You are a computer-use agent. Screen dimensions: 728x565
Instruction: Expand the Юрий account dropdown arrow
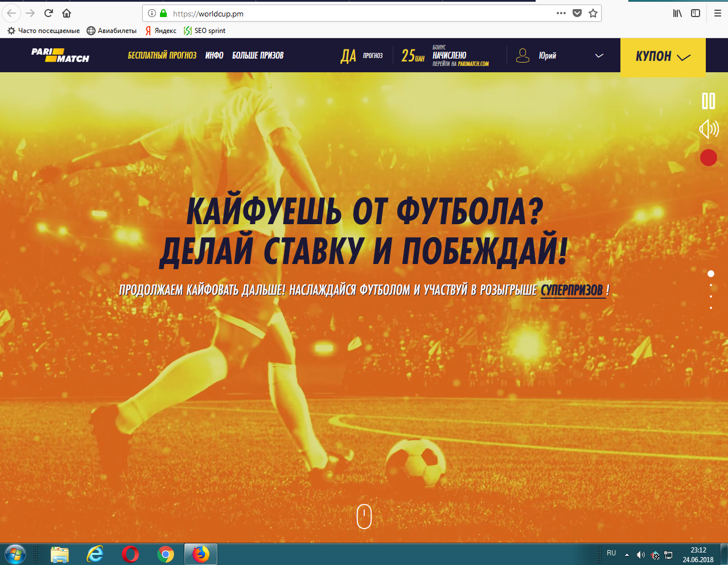[x=599, y=56]
